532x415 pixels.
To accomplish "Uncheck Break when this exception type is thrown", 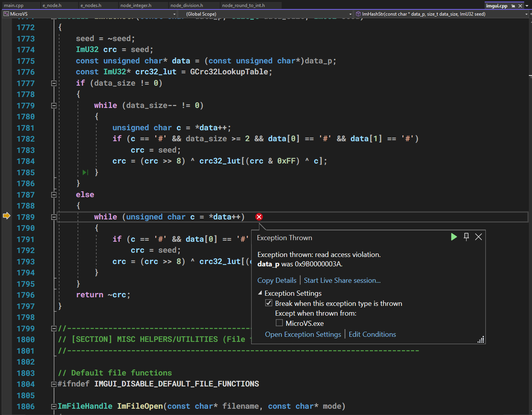I will [269, 303].
